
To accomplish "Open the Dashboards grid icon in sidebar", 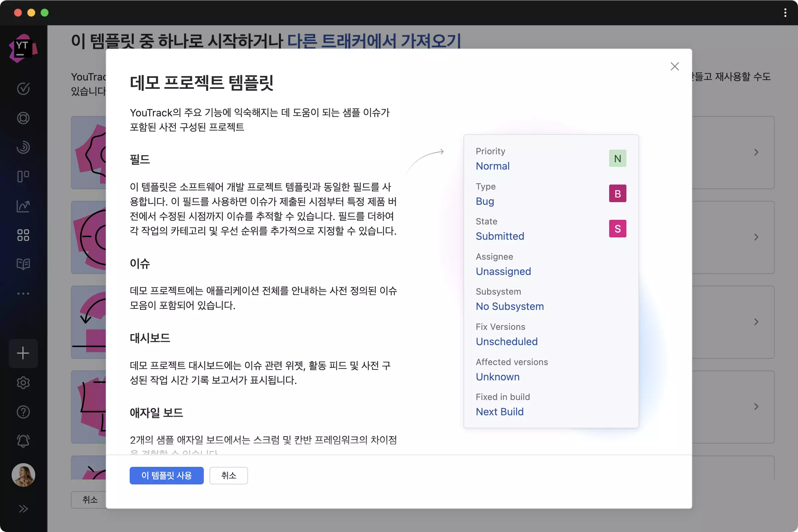I will point(23,235).
